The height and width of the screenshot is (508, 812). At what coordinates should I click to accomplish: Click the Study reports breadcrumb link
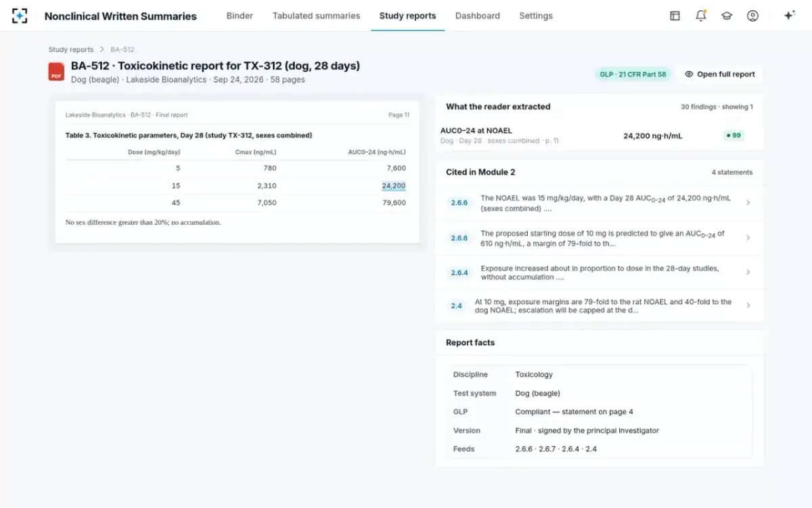(71, 49)
